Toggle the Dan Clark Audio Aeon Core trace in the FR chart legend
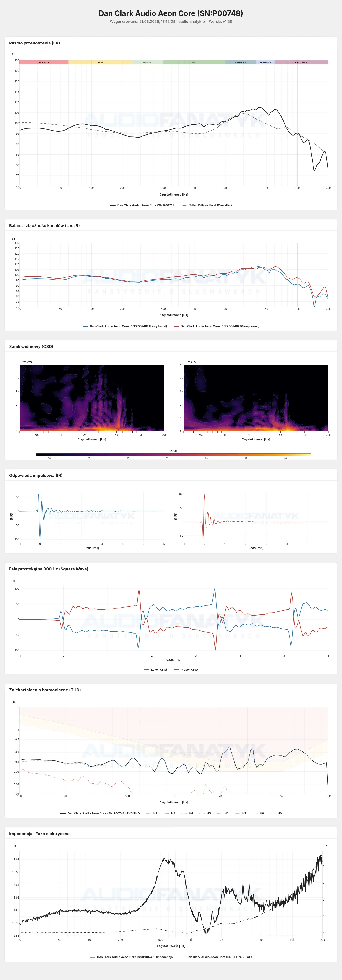 click(x=143, y=205)
